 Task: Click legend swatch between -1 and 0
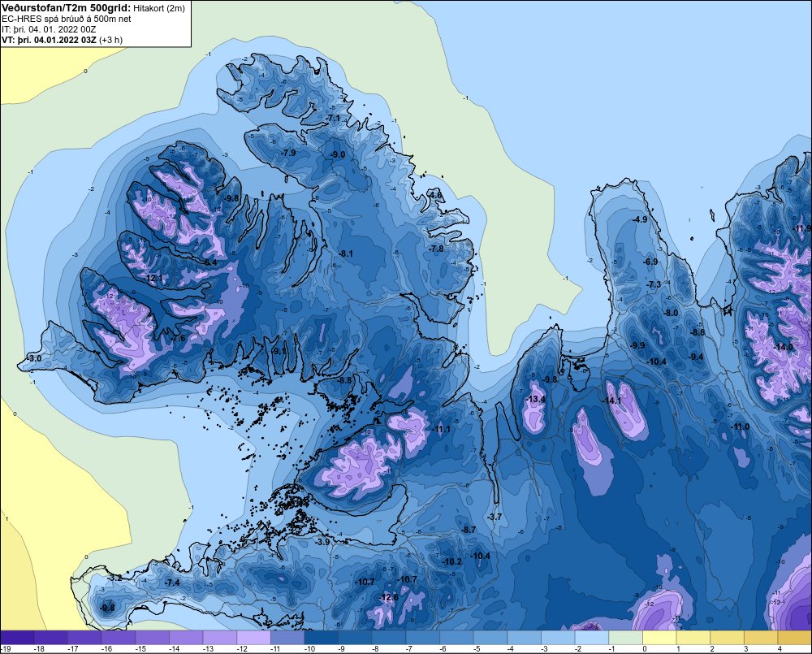[x=626, y=638]
